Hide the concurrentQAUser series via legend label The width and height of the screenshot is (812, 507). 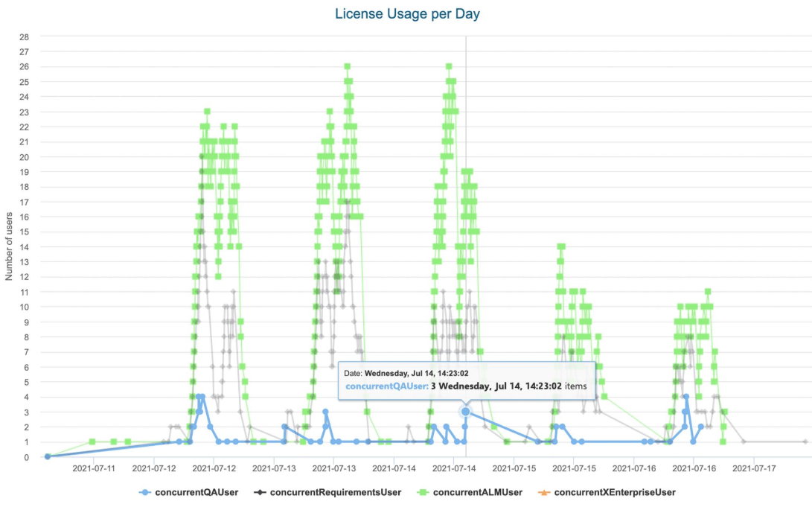[196, 492]
